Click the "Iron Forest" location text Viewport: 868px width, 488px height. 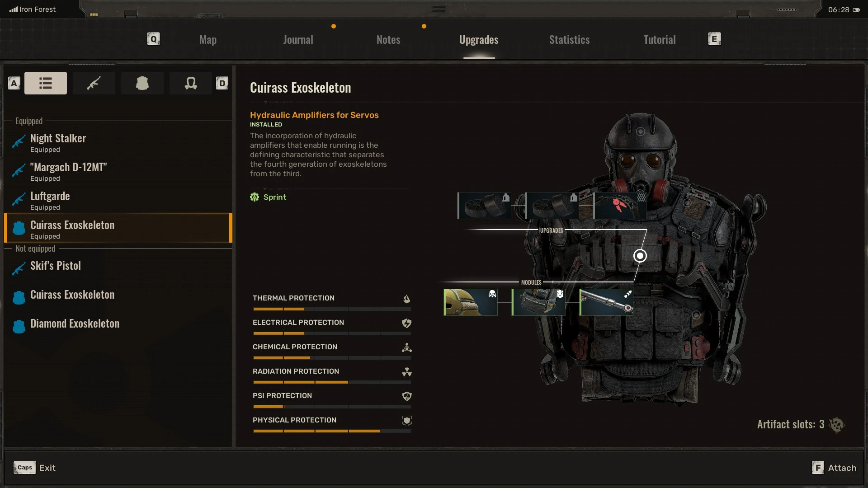pos(38,9)
